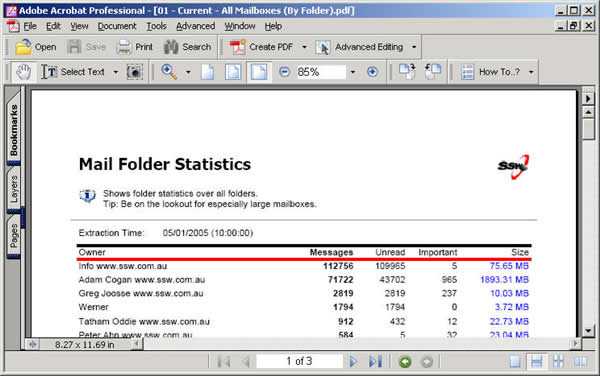This screenshot has height=376, width=600.
Task: Rotate page clockwise icon
Action: click(x=407, y=72)
